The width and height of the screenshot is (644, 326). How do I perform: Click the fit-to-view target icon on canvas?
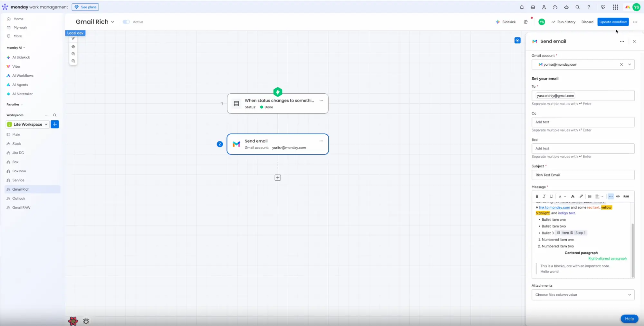pos(73,46)
